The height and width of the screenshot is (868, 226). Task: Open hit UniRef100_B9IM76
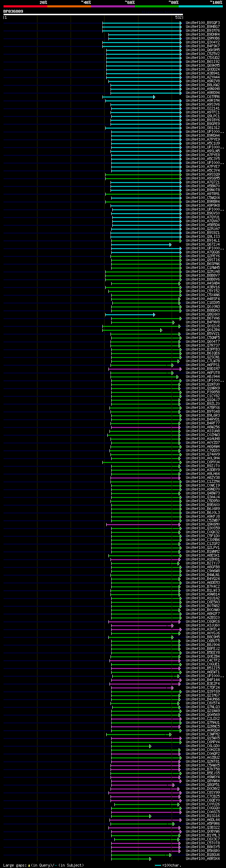pyautogui.click(x=203, y=31)
